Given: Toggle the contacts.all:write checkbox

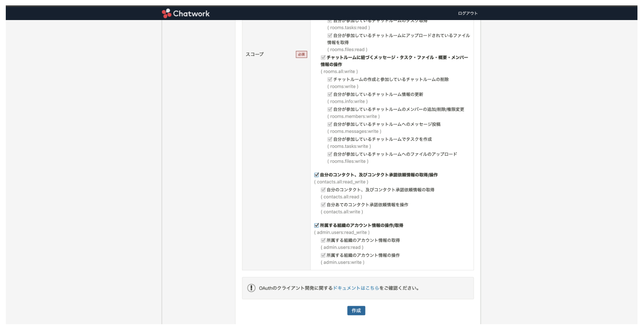Looking at the screenshot, I should click(x=323, y=205).
